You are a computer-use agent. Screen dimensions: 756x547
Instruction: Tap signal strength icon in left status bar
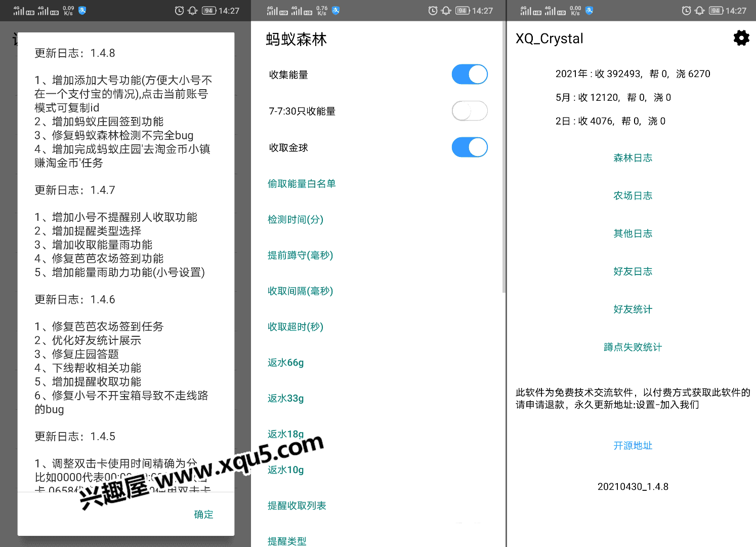point(19,11)
